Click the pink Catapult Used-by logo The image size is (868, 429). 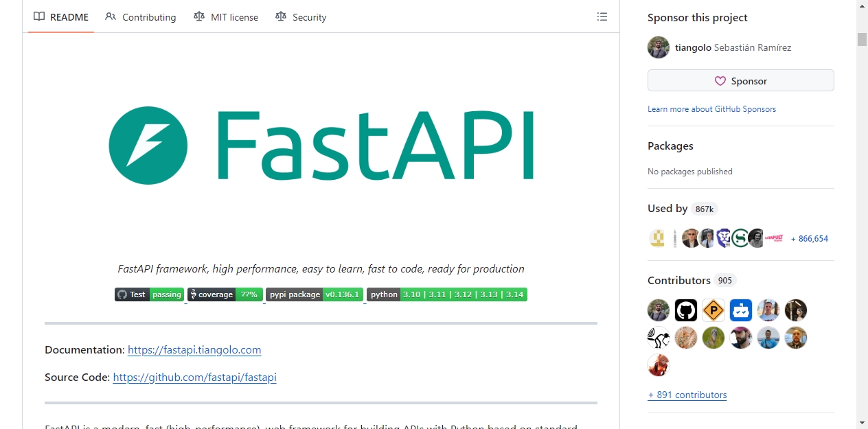(x=774, y=238)
